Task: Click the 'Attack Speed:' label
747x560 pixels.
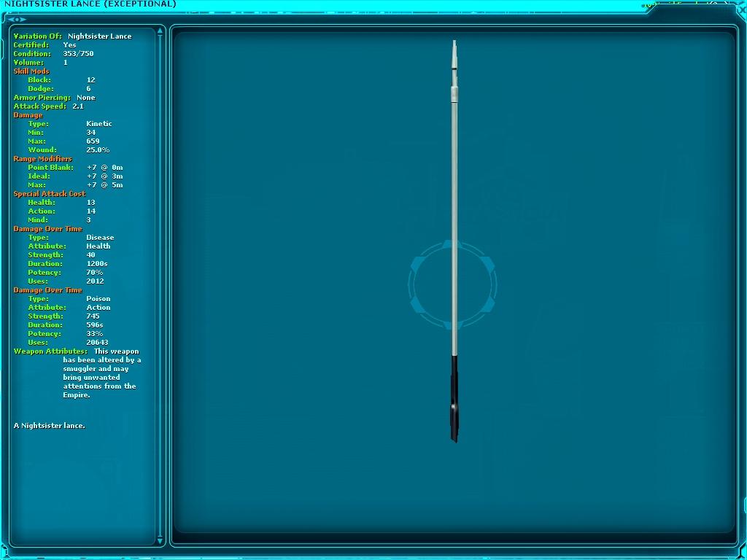Action: click(x=40, y=106)
